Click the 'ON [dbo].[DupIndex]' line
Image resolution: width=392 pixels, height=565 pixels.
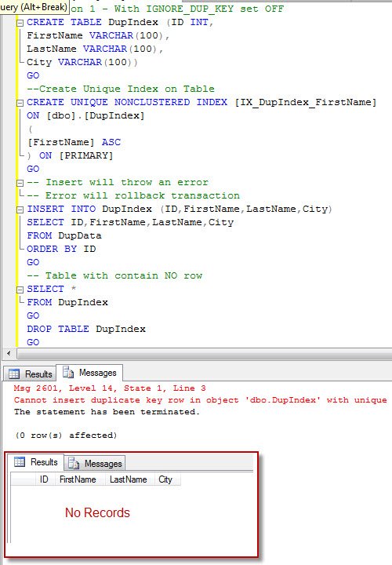(85, 115)
